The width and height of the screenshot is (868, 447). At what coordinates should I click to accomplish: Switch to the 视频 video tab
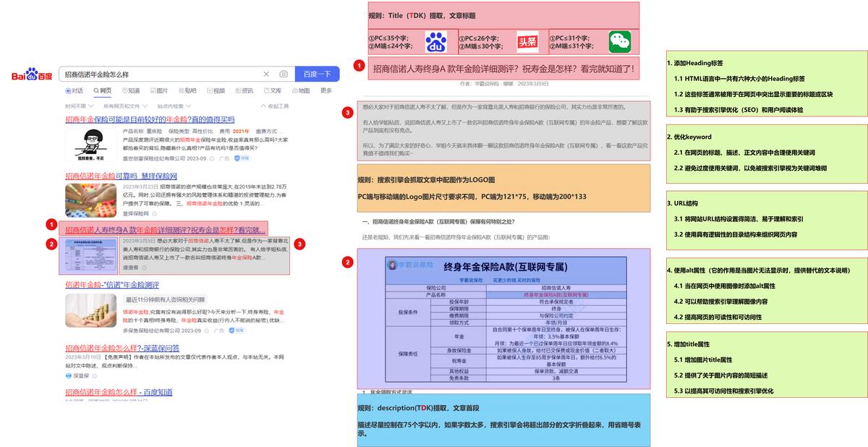pos(216,90)
